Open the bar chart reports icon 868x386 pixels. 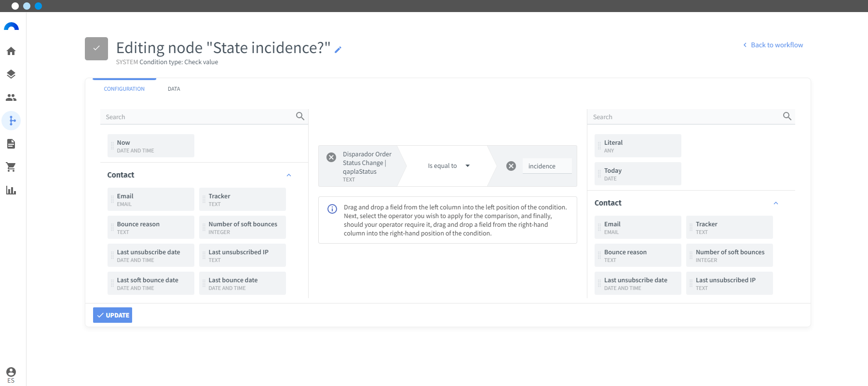(x=11, y=190)
